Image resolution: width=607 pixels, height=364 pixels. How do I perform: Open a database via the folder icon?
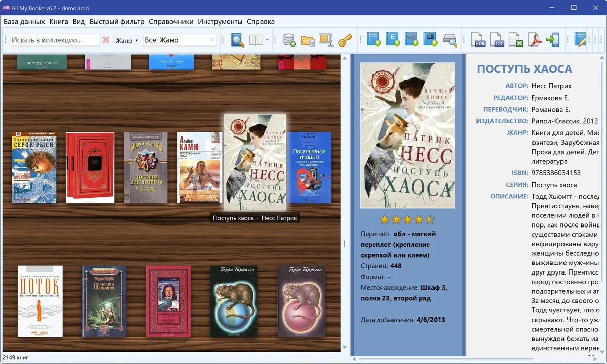pyautogui.click(x=308, y=40)
